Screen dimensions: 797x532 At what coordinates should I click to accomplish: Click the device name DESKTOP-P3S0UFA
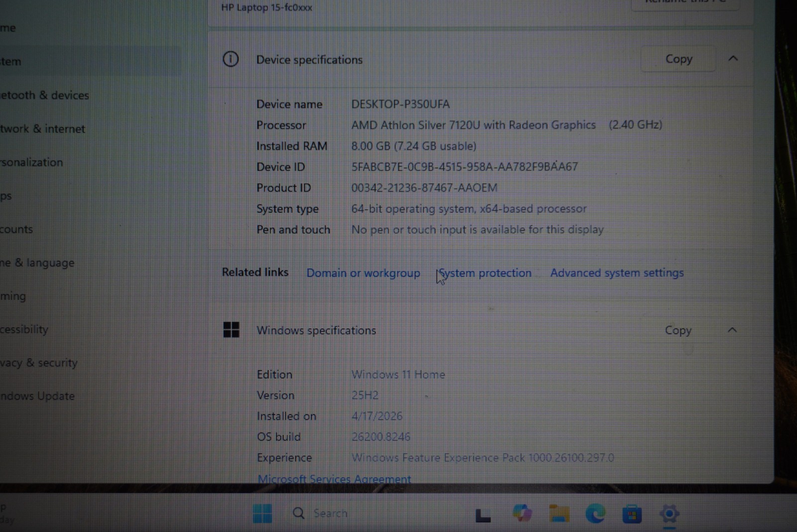pyautogui.click(x=400, y=104)
